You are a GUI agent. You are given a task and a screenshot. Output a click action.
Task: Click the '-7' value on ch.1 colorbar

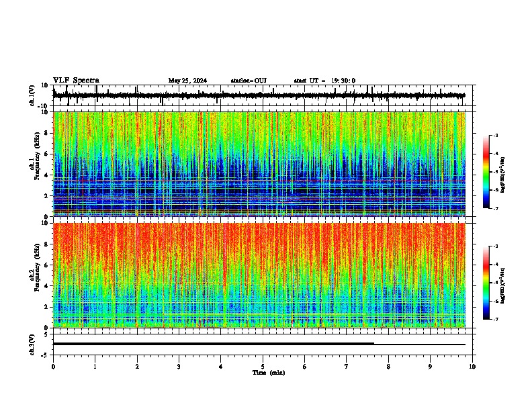point(495,208)
